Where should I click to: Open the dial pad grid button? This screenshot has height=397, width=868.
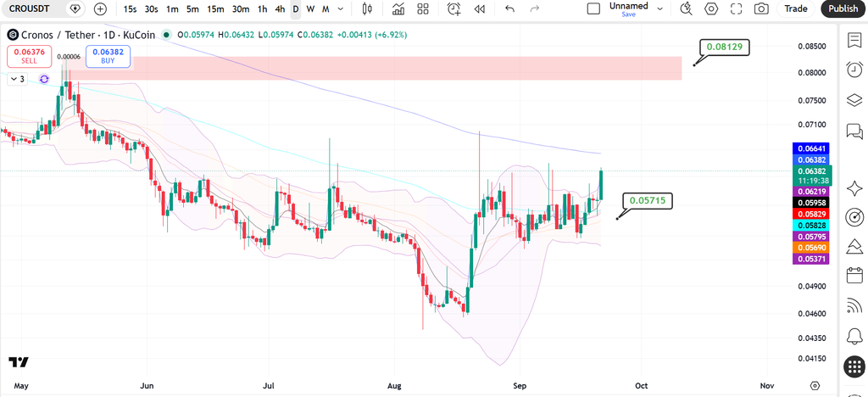[854, 366]
